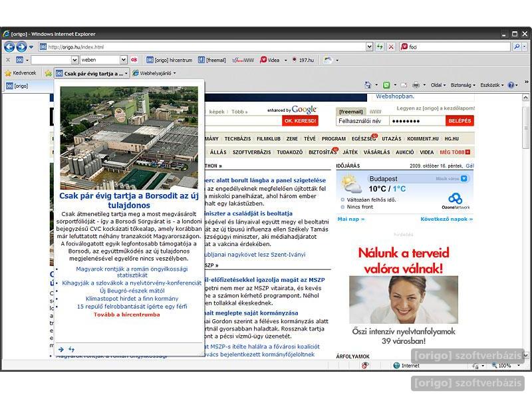
Task: Open the [freemail] toolbar shortcut
Action: pyautogui.click(x=212, y=60)
